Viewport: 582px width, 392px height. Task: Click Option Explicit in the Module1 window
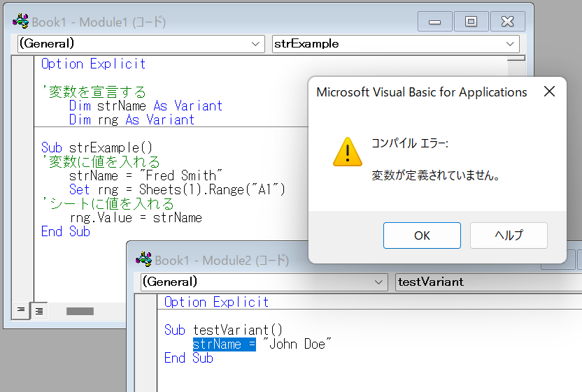[93, 64]
